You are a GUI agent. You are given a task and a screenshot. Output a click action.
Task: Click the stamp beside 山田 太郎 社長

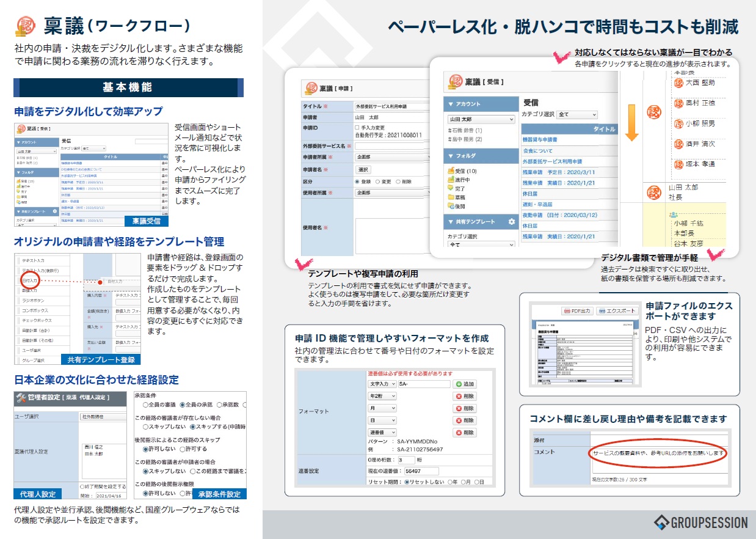pos(653,192)
